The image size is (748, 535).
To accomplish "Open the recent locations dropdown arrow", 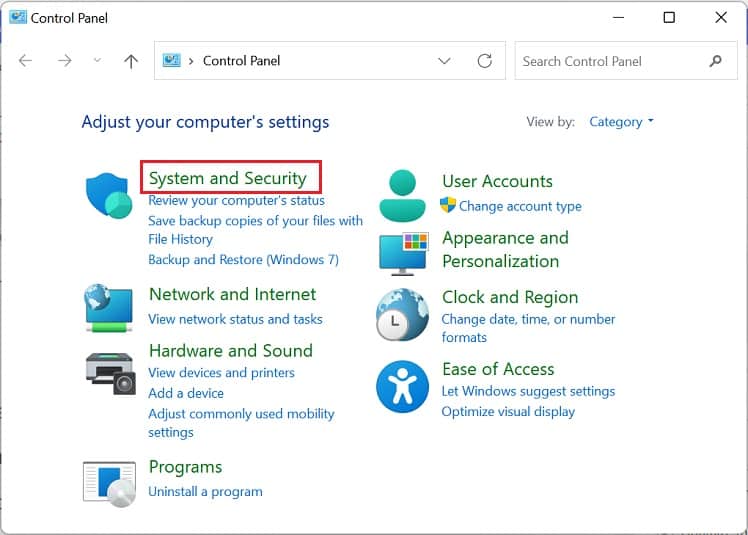I will click(97, 60).
